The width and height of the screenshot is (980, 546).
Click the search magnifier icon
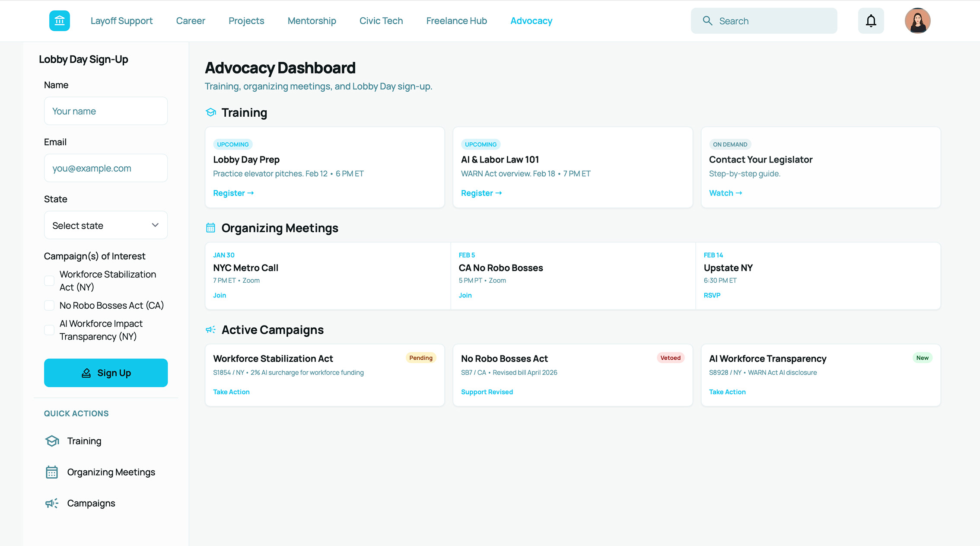[707, 20]
